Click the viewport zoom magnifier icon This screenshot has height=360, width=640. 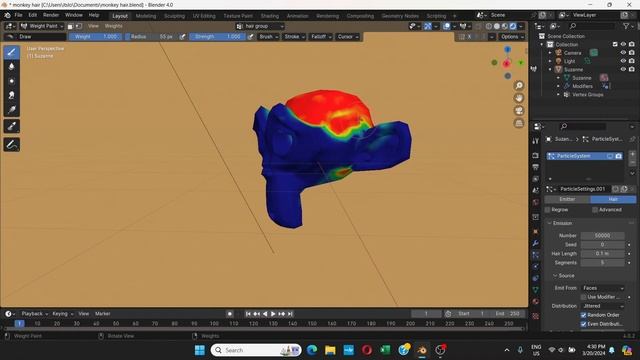519,86
